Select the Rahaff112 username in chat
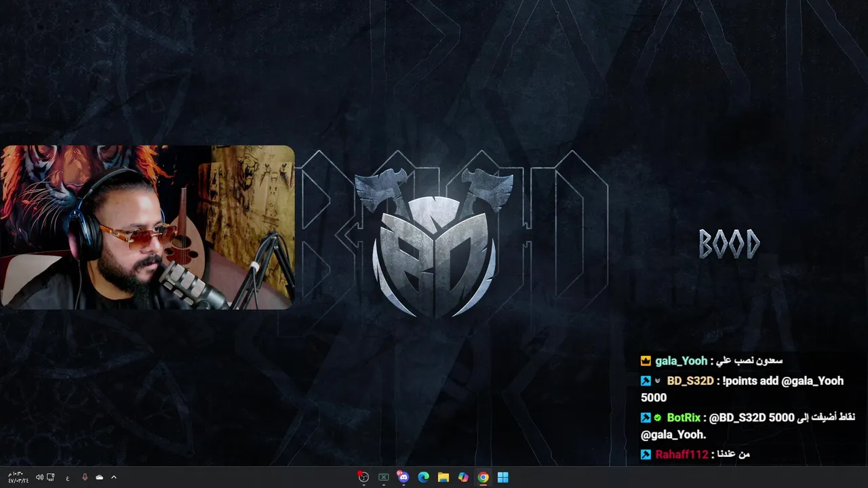 click(682, 455)
